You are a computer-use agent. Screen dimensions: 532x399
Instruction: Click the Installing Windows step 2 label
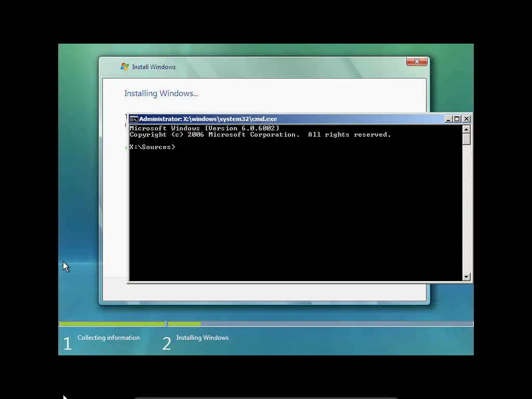(x=202, y=338)
